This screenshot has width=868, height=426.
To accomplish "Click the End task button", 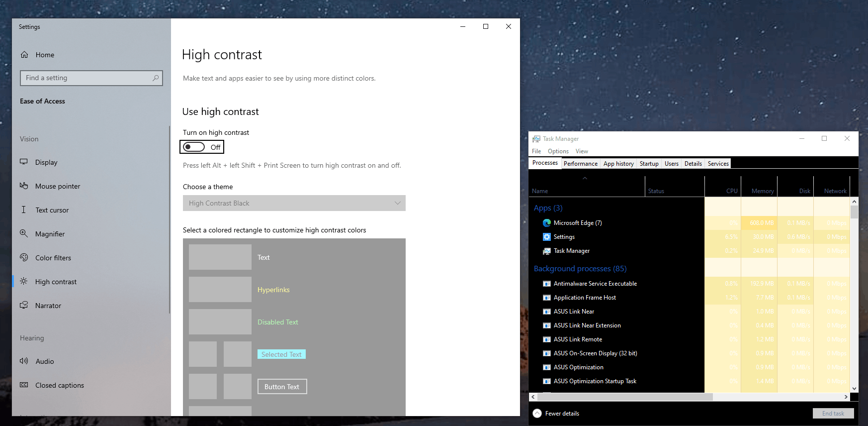I will point(833,414).
